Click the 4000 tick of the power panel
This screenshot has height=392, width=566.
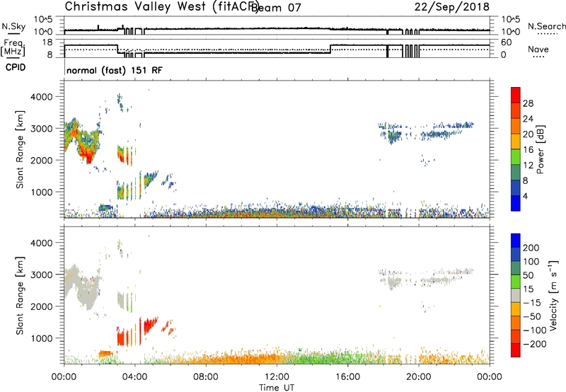coord(42,97)
